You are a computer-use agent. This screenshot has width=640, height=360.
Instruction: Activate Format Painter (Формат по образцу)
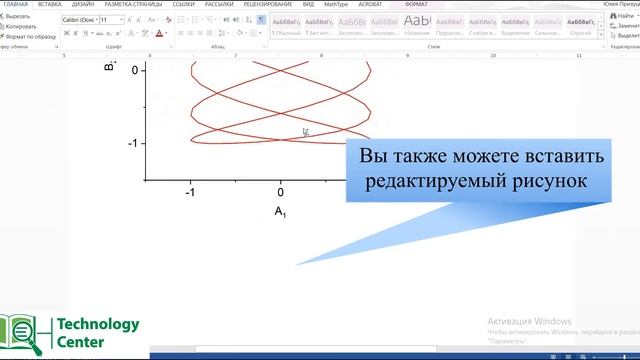[28, 37]
